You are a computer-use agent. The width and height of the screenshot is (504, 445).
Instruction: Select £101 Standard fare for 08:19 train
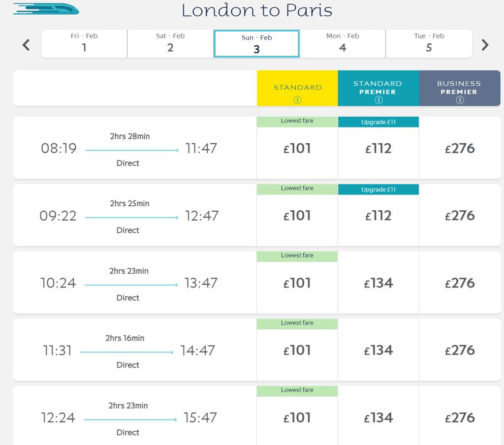tap(297, 148)
